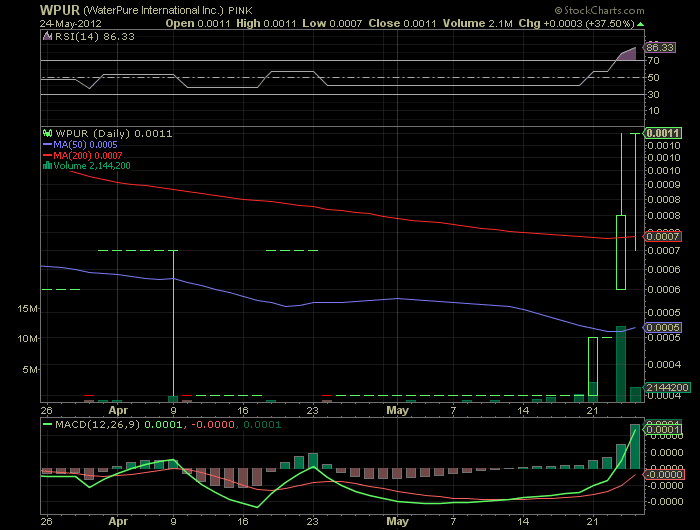Viewport: 700px width, 530px height.
Task: Click the 2144200 volume value tag
Action: pyautogui.click(x=667, y=387)
